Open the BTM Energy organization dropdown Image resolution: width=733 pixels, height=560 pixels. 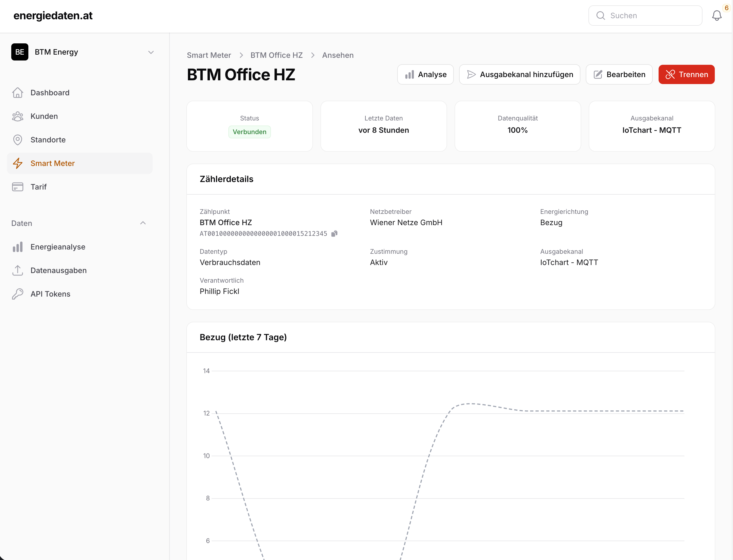tap(151, 52)
